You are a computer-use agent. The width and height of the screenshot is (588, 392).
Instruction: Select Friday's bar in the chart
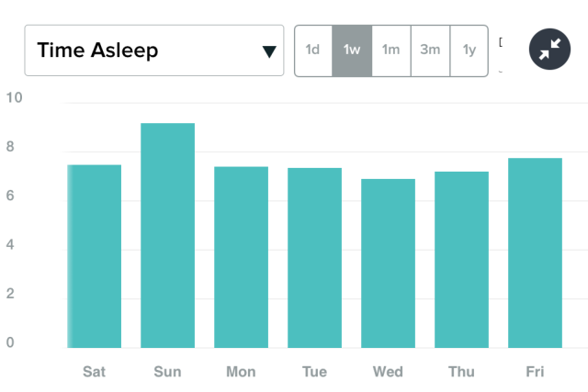pos(535,253)
